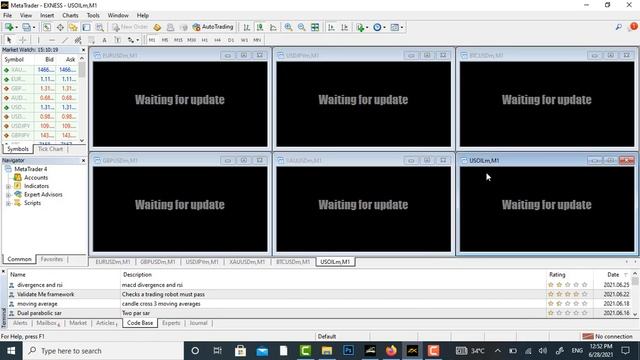Expand the Scripts tree node
This screenshot has width=640, height=360.
[x=8, y=203]
